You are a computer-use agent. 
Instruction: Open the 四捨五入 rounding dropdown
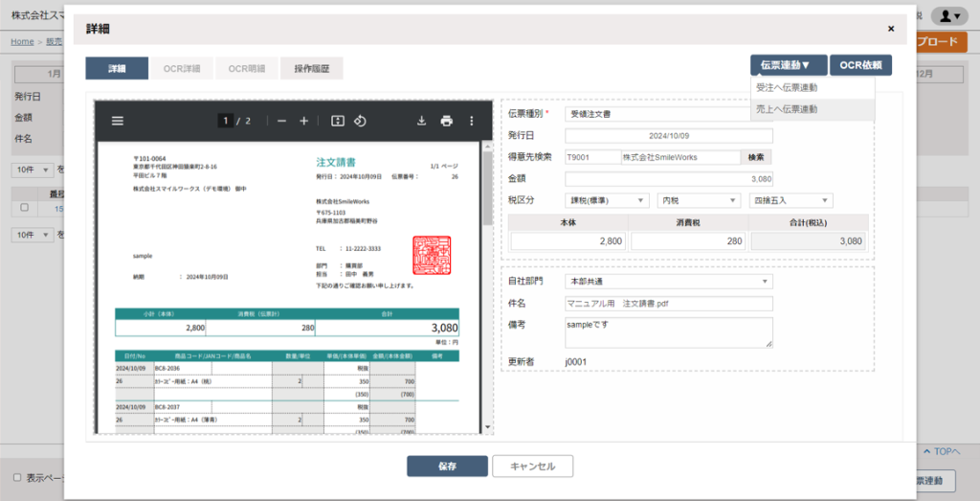tap(791, 201)
